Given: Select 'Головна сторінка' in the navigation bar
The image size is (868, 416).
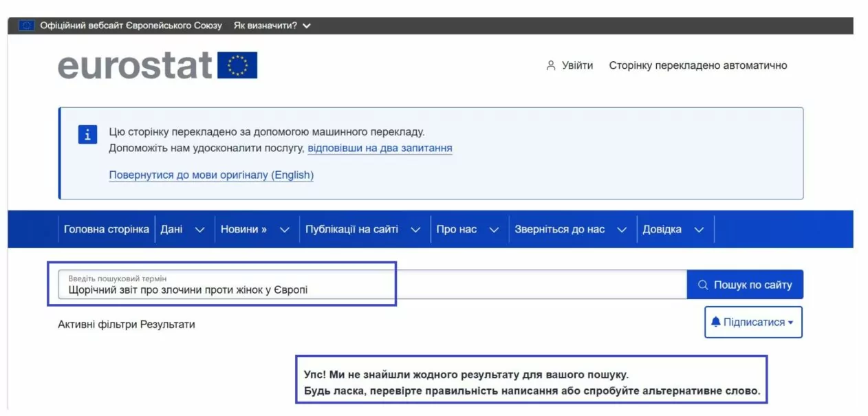Looking at the screenshot, I should pos(106,229).
